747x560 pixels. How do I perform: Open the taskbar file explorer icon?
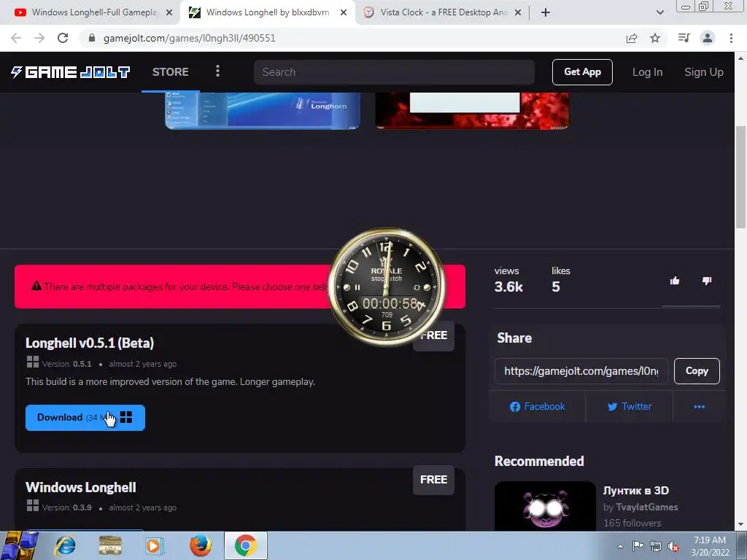(x=110, y=545)
